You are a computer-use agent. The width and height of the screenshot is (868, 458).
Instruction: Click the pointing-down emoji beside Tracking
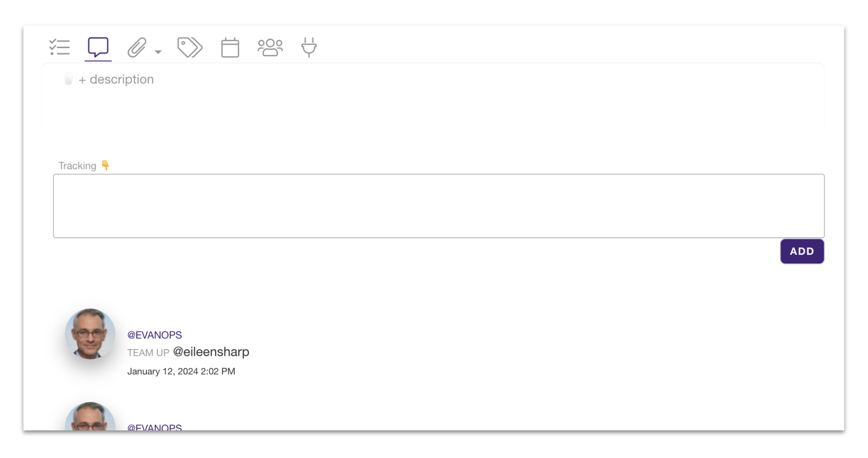105,165
